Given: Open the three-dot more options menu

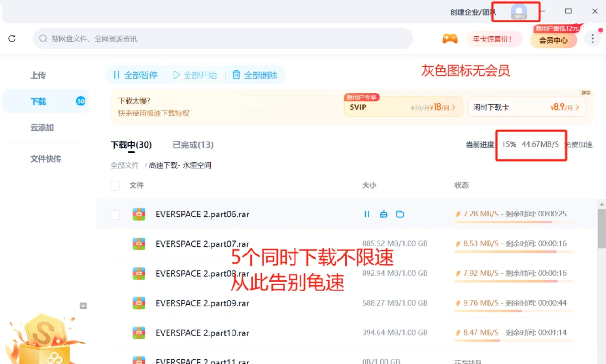Looking at the screenshot, I should click(592, 38).
